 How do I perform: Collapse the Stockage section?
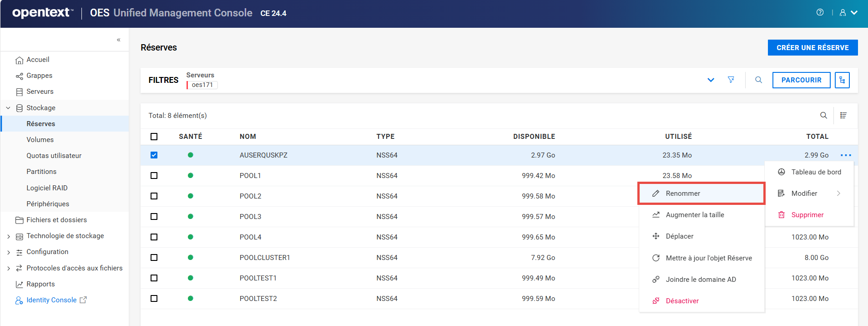point(8,108)
